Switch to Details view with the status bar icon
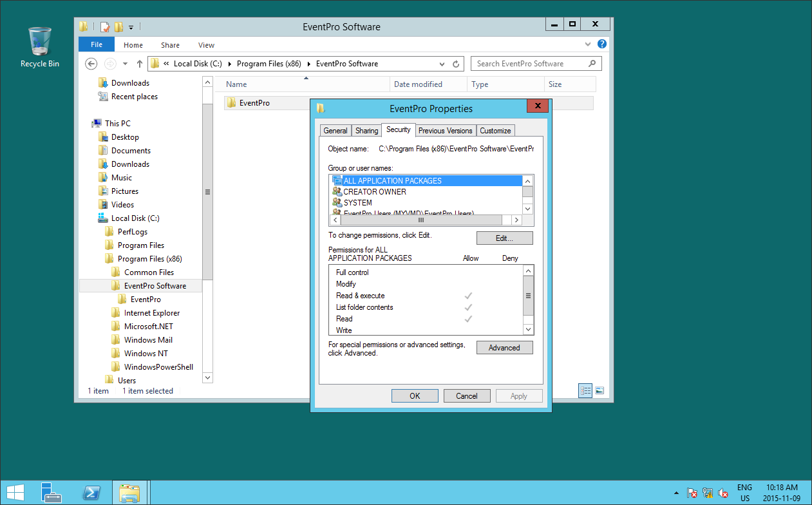This screenshot has height=505, width=812. click(585, 390)
